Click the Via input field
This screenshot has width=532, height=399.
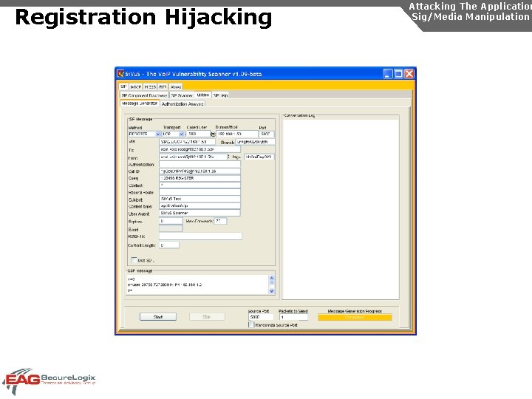coord(187,141)
